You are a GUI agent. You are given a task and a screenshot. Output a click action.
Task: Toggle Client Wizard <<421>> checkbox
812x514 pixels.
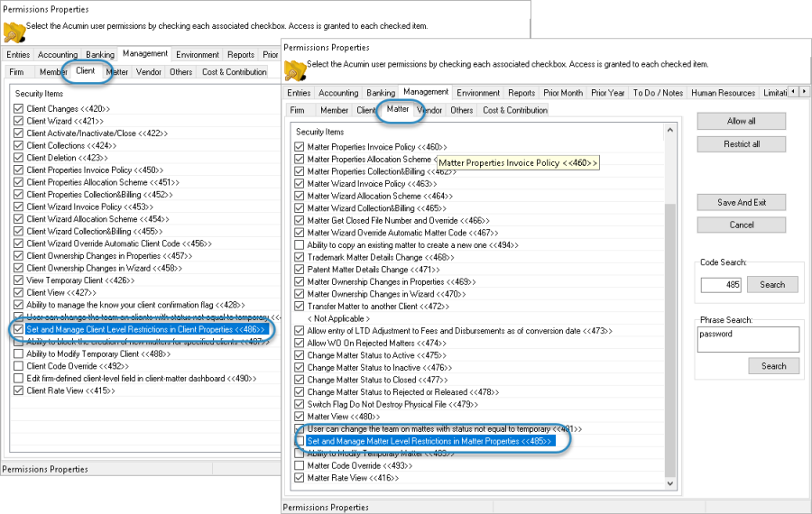click(18, 121)
